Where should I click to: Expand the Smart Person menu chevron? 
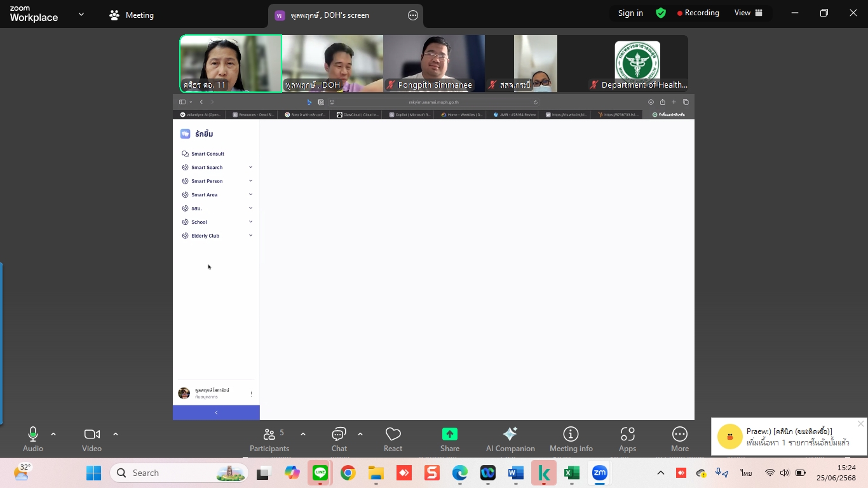[250, 181]
